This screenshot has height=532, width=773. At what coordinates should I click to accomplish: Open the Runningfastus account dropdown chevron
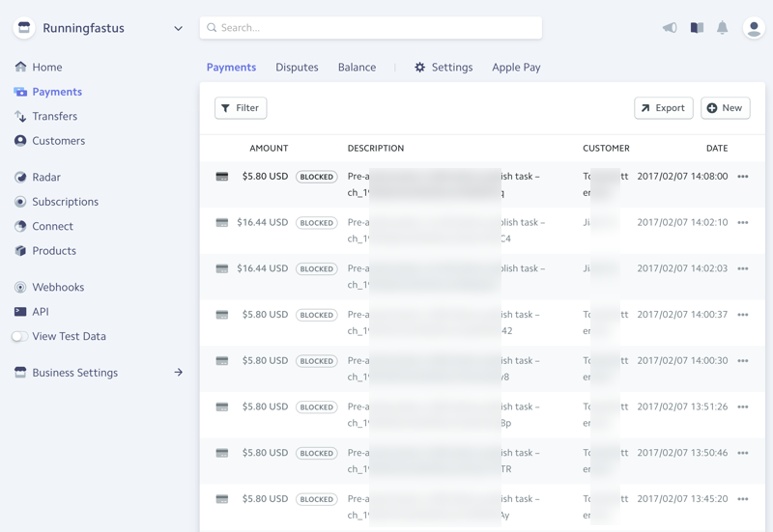click(179, 29)
